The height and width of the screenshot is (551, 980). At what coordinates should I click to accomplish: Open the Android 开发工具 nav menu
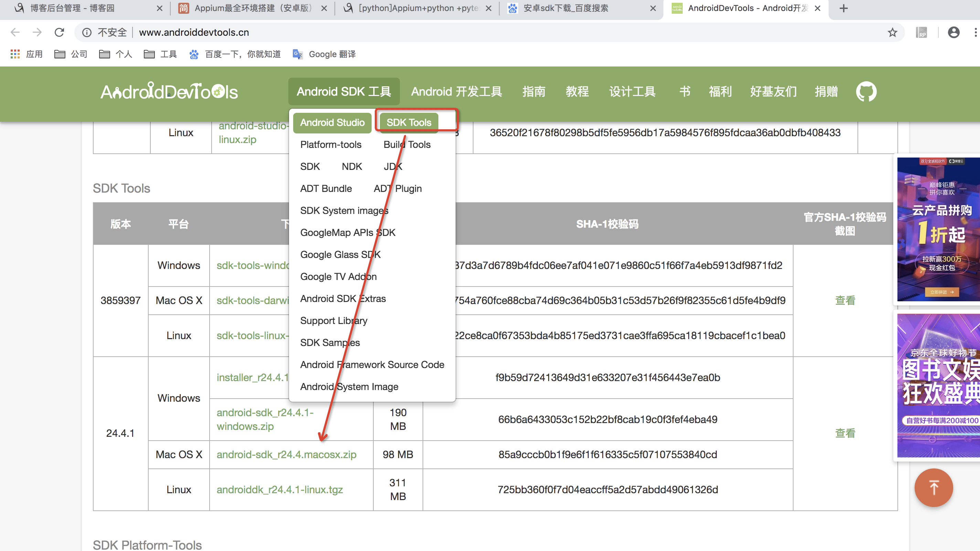pyautogui.click(x=457, y=91)
